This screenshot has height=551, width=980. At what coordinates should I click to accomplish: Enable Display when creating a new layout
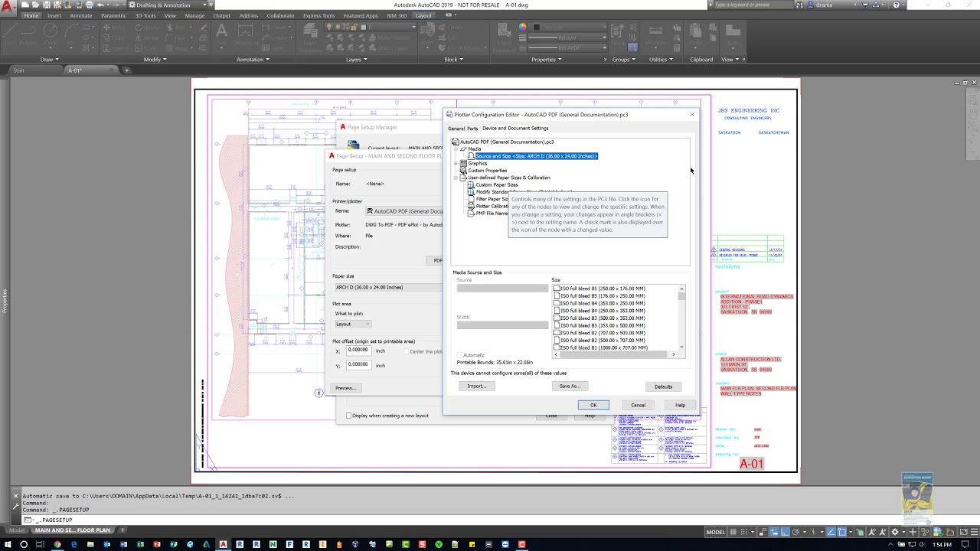pos(349,416)
